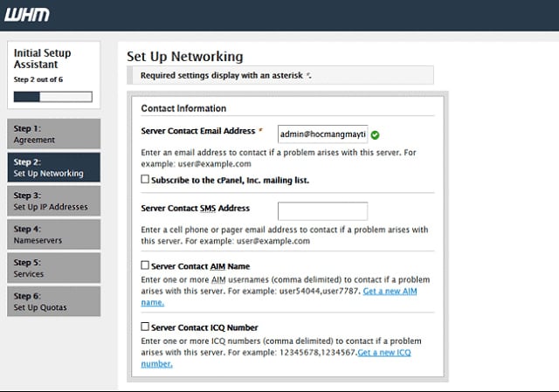Click the green email validation checkmark
Screen dimensions: 559x392
[x=375, y=134]
